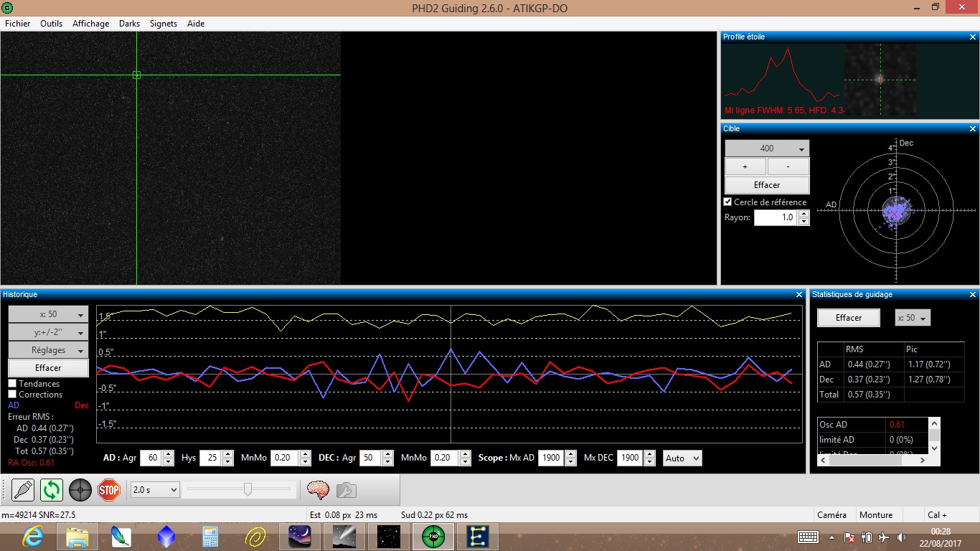Enable the Tendances checkbox
The image size is (980, 551).
(x=12, y=384)
